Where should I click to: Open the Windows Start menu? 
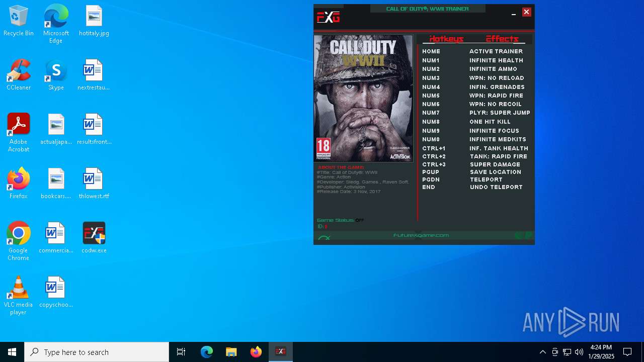[x=12, y=352]
